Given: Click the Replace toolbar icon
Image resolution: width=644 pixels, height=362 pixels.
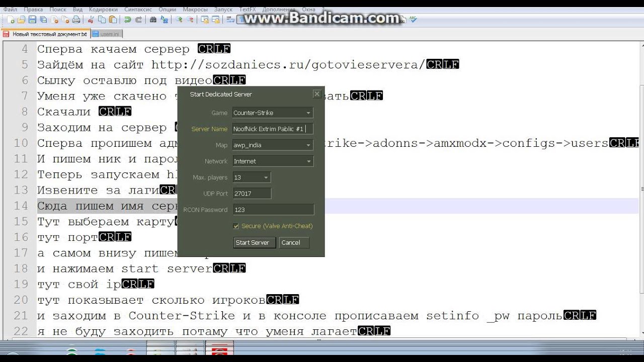Looking at the screenshot, I should (x=164, y=20).
